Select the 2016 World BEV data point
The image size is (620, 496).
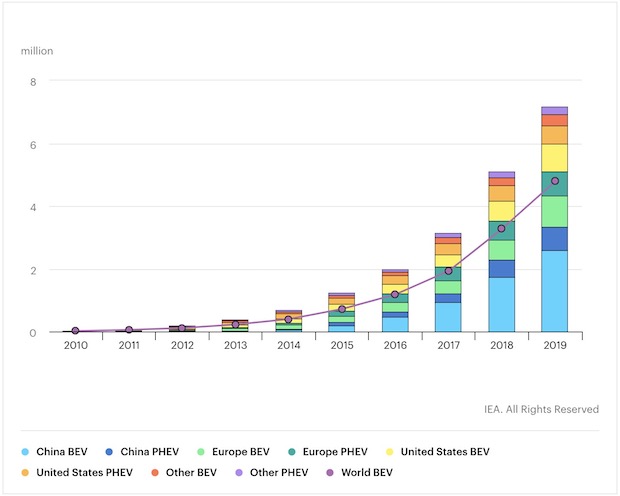coord(395,294)
